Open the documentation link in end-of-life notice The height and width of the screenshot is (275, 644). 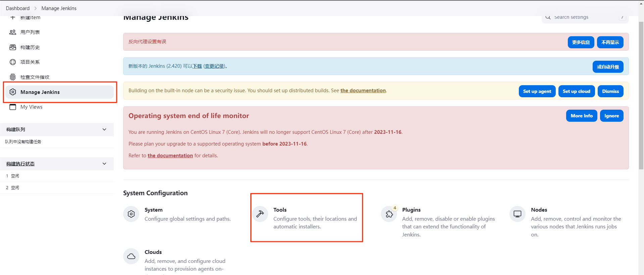170,156
